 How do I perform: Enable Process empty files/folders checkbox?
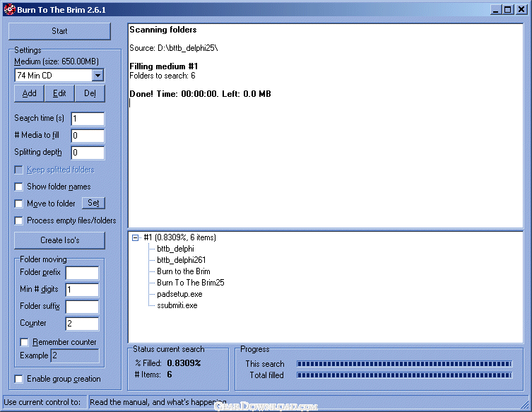click(18, 220)
